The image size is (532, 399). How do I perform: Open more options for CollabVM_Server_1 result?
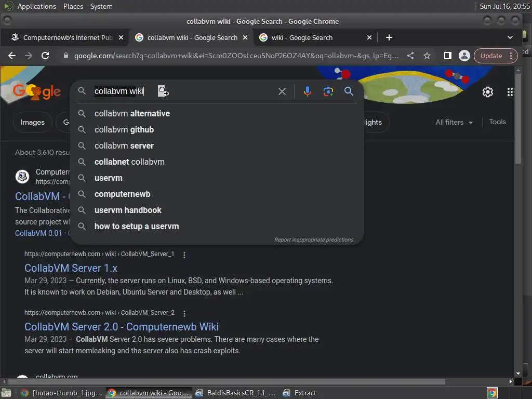pyautogui.click(x=184, y=255)
